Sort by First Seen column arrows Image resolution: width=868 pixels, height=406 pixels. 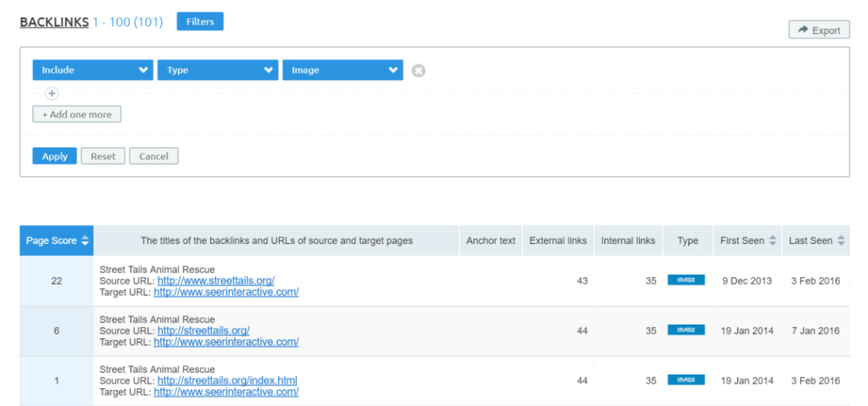point(772,242)
